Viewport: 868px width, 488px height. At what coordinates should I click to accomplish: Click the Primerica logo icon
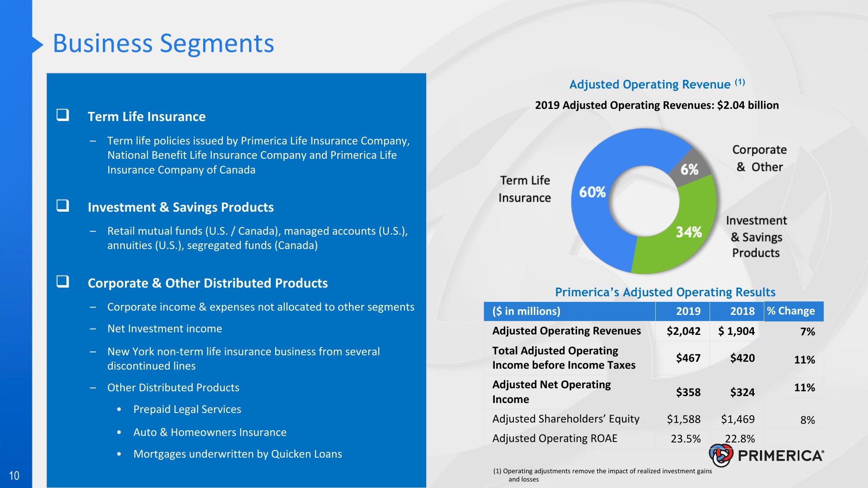click(x=721, y=455)
